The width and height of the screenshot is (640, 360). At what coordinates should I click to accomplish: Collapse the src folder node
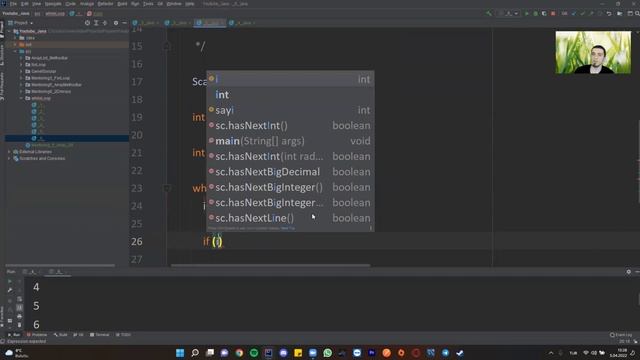pyautogui.click(x=16, y=51)
